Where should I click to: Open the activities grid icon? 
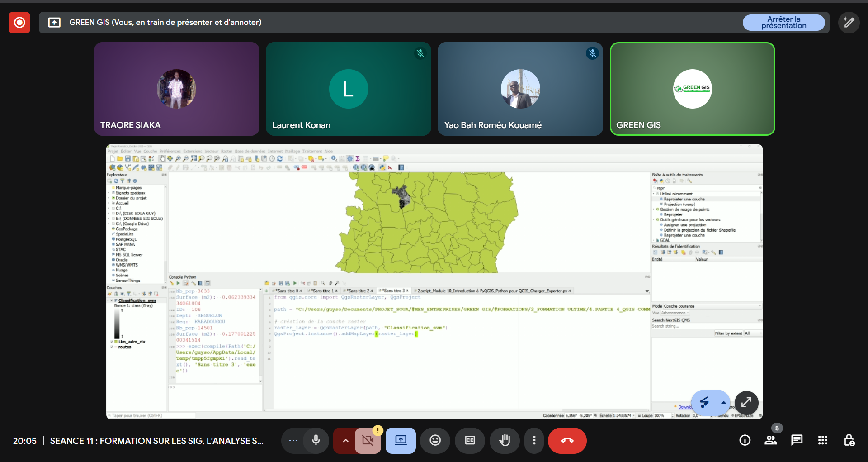(x=822, y=440)
